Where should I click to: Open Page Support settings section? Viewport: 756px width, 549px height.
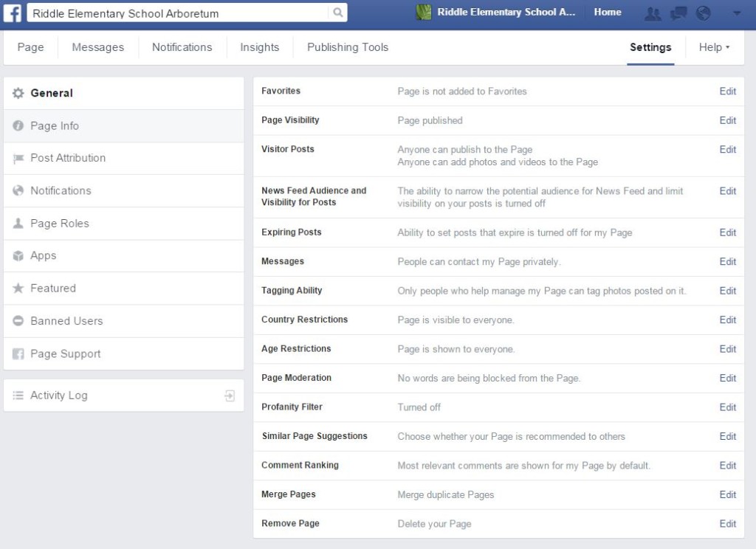pos(124,353)
